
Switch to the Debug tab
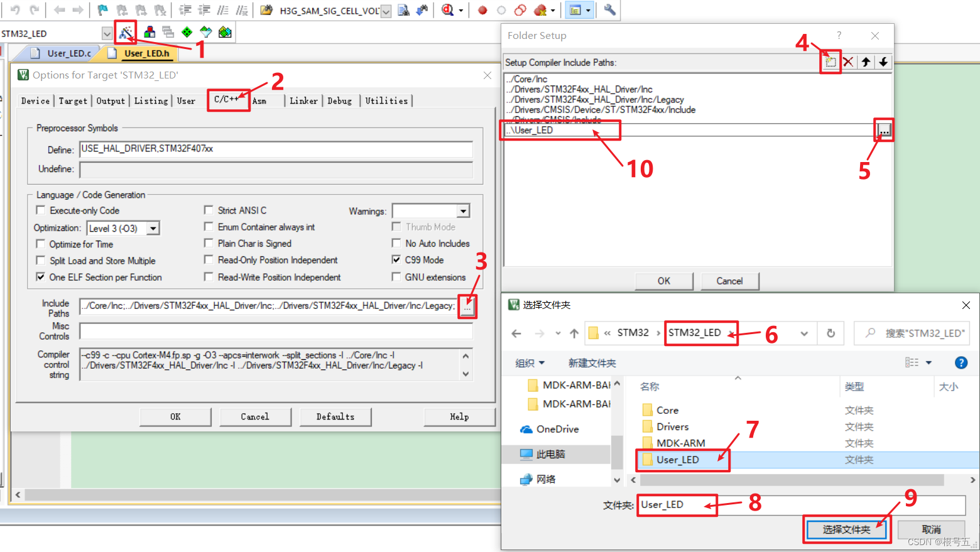[339, 100]
